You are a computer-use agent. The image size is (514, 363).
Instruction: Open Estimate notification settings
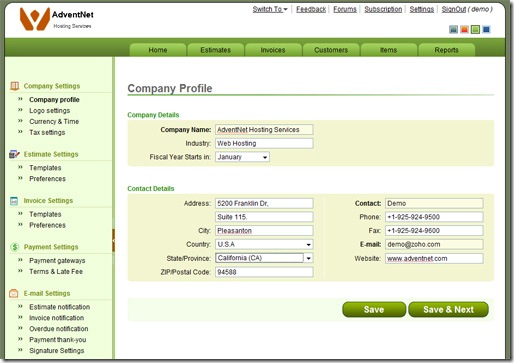(60, 307)
